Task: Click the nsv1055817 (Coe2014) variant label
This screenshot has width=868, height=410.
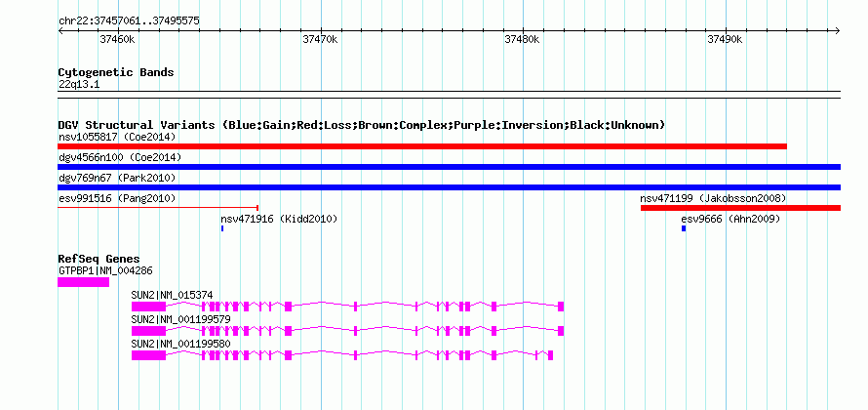Action: coord(117,137)
